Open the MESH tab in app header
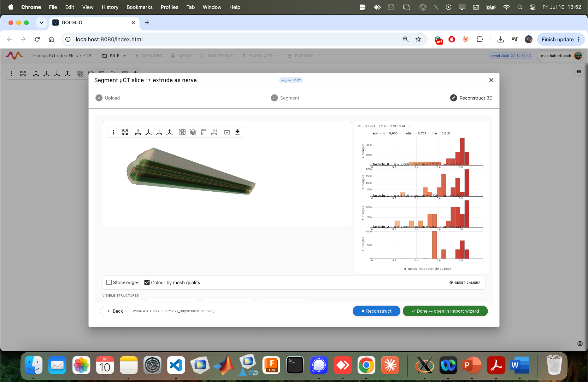 pos(181,56)
